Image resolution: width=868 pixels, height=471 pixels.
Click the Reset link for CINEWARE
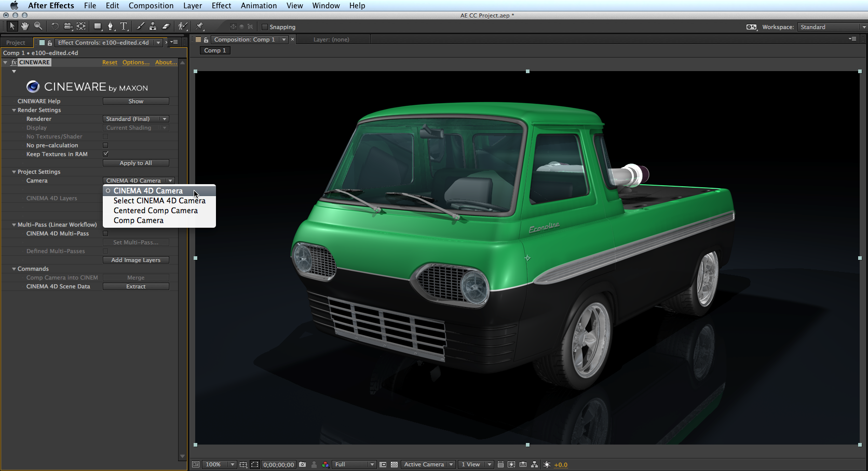point(110,62)
